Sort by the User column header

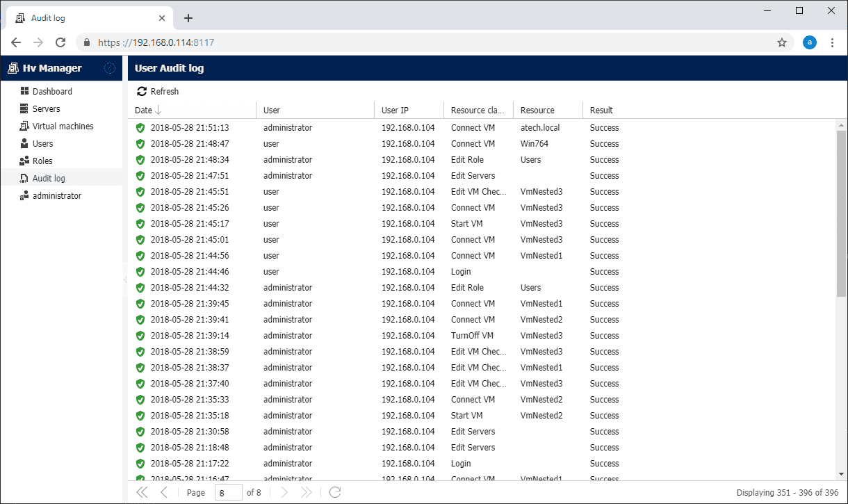click(x=272, y=111)
